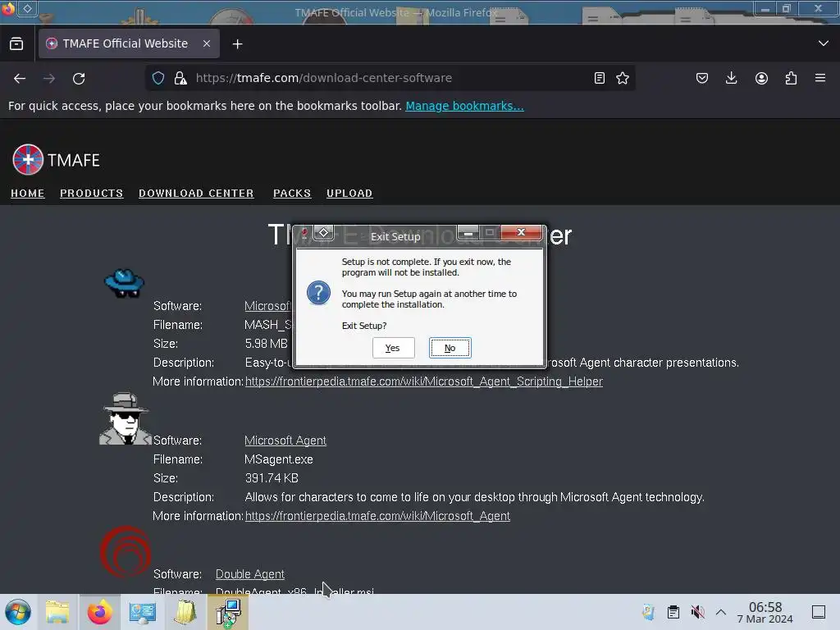This screenshot has height=630, width=840.
Task: Click the 5.98 MB size text
Action: (x=267, y=344)
